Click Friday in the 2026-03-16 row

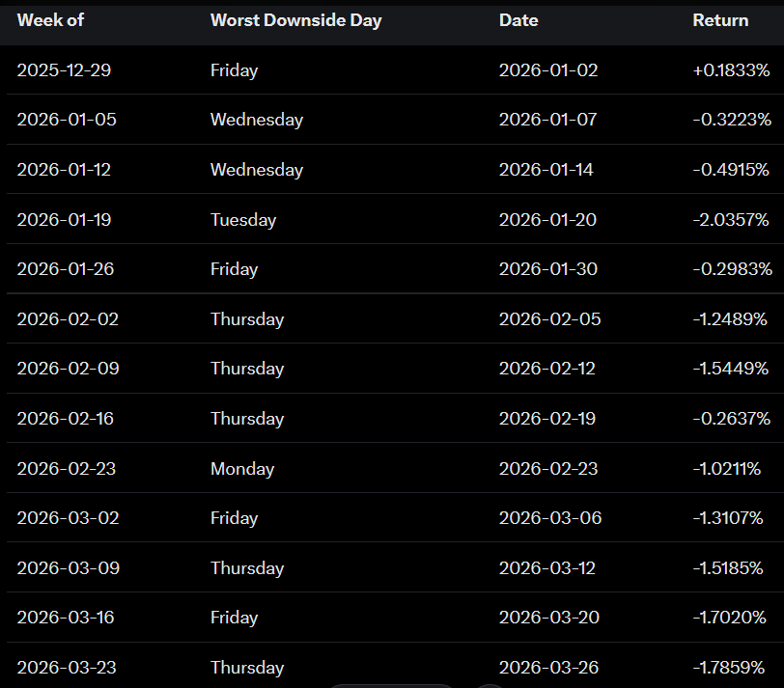tap(235, 617)
